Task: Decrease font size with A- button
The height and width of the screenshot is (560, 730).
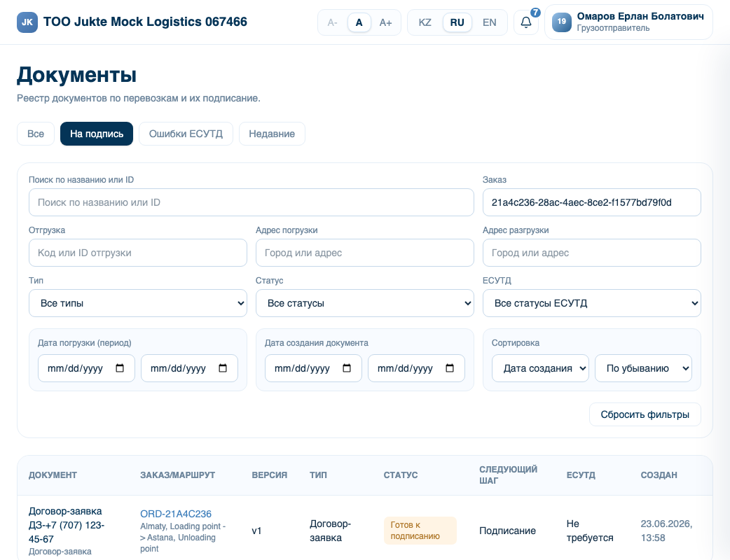Action: tap(332, 22)
